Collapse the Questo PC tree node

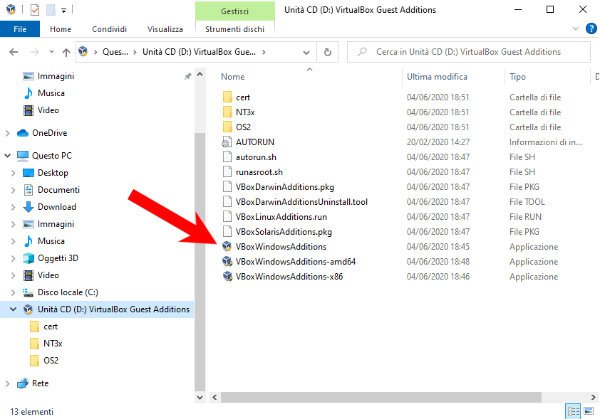coord(7,155)
